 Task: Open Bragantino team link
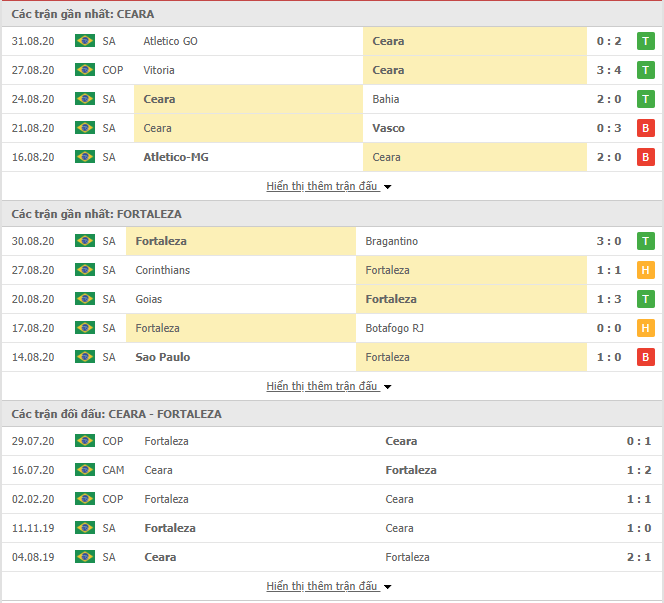point(391,241)
